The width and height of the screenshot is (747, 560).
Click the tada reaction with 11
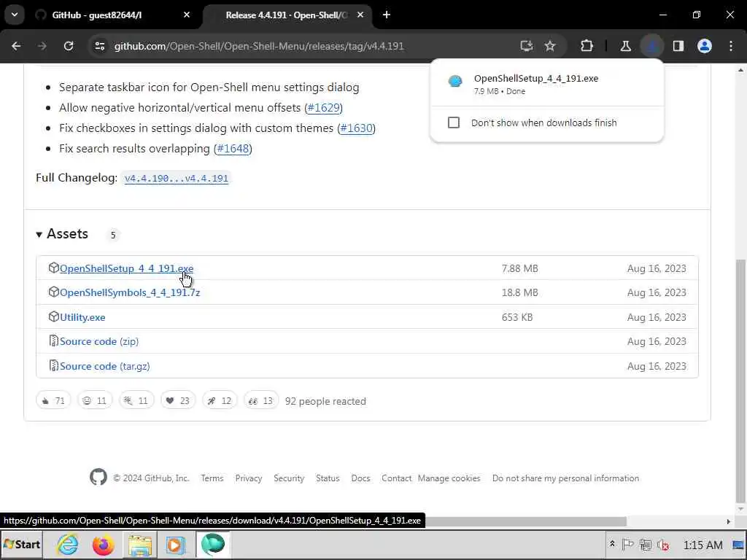[136, 400]
